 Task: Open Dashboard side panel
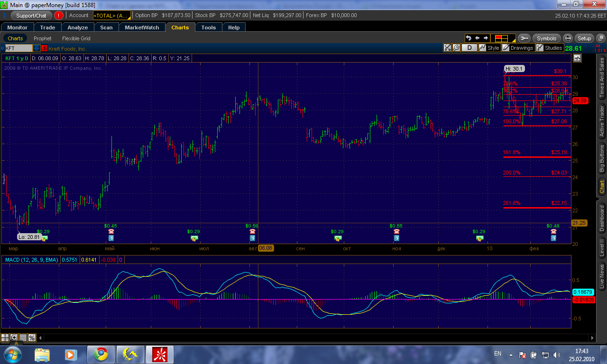[602, 218]
